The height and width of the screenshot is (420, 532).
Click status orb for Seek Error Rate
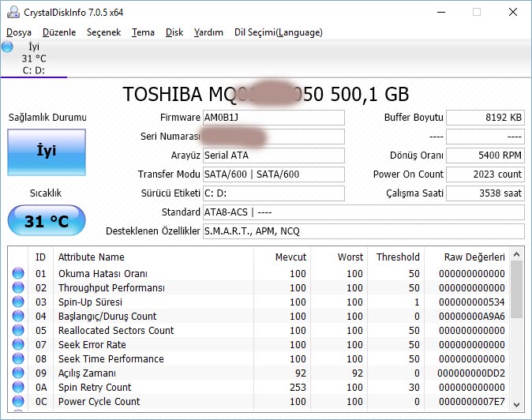[18, 345]
